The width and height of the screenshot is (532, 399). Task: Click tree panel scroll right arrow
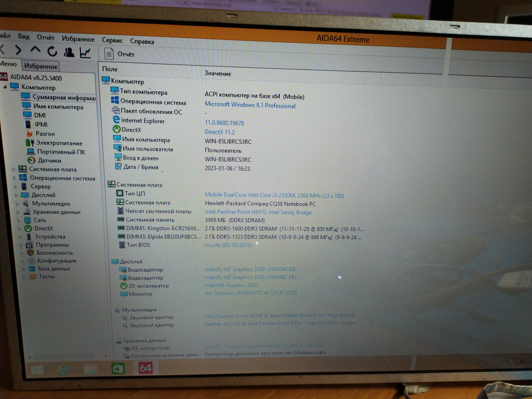coord(106,355)
